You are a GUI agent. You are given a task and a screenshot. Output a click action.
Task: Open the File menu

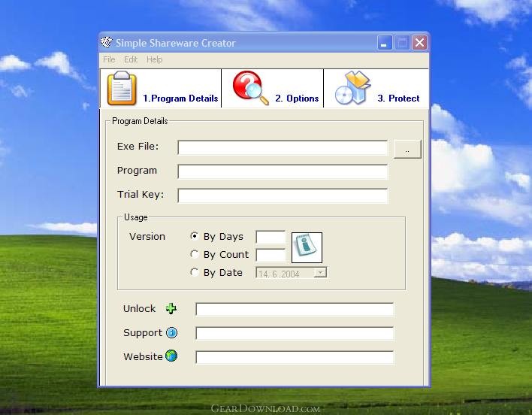(x=109, y=59)
